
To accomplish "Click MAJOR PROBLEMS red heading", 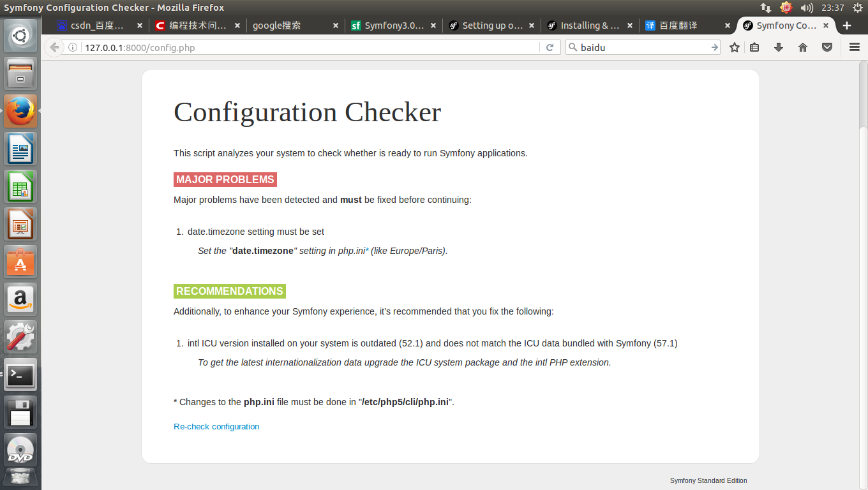I will [x=225, y=179].
